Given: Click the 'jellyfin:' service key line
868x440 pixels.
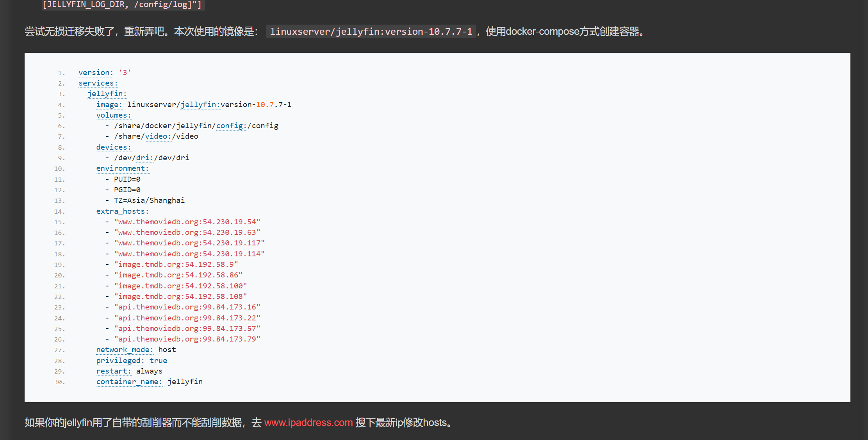Looking at the screenshot, I should 107,94.
